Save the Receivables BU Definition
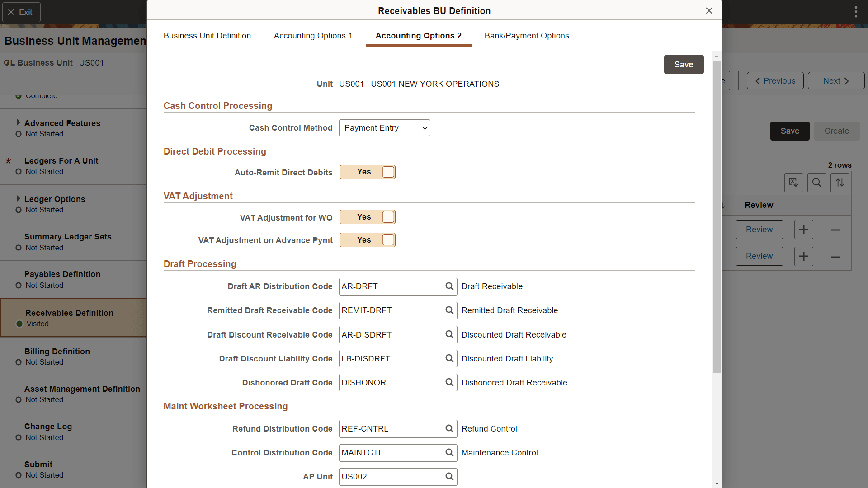This screenshot has width=868, height=488. [684, 65]
